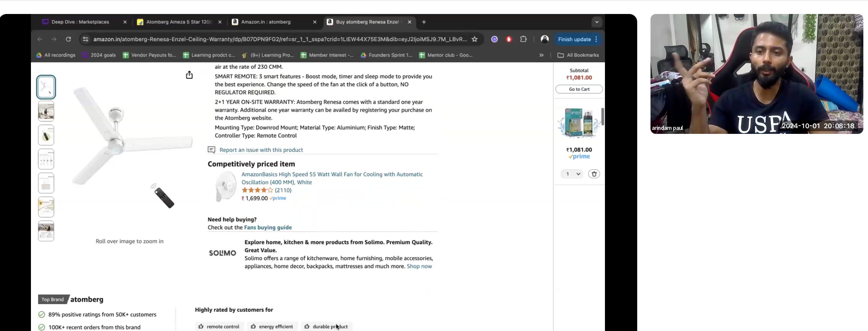Screen dimensions: 868x331
Task: Click the browser back arrow
Action: 40,39
